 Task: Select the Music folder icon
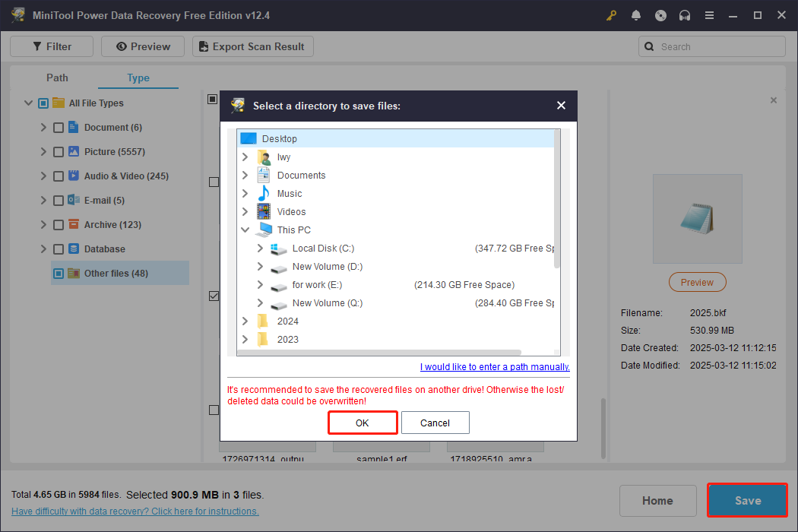264,194
